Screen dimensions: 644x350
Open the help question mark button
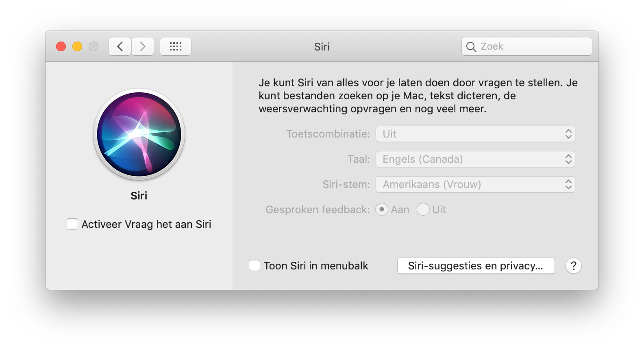pyautogui.click(x=573, y=266)
